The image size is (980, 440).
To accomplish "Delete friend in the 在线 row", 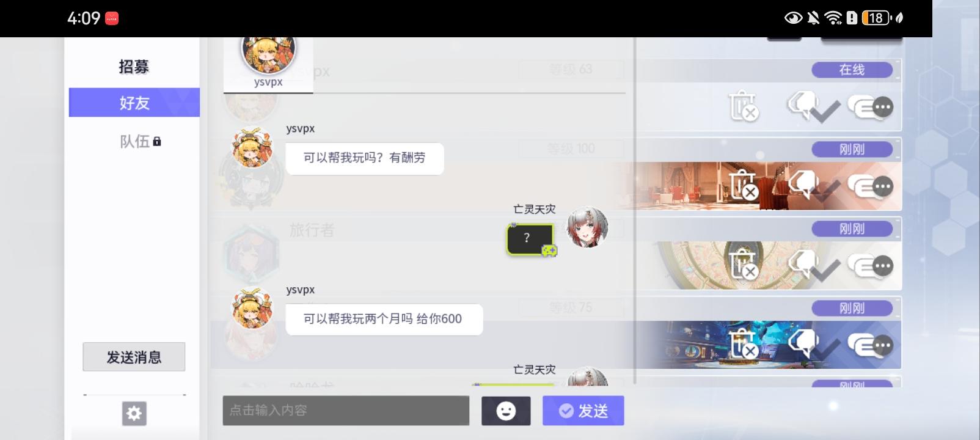I will (x=743, y=107).
